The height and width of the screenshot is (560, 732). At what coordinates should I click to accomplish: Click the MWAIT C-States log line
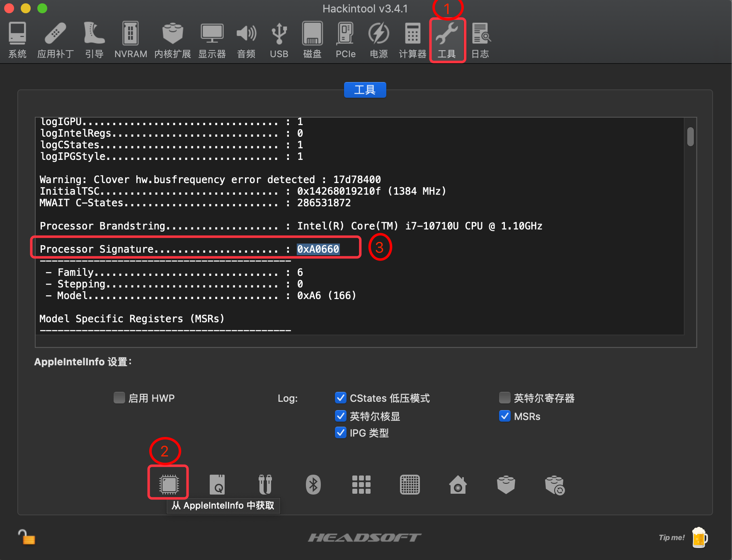195,203
